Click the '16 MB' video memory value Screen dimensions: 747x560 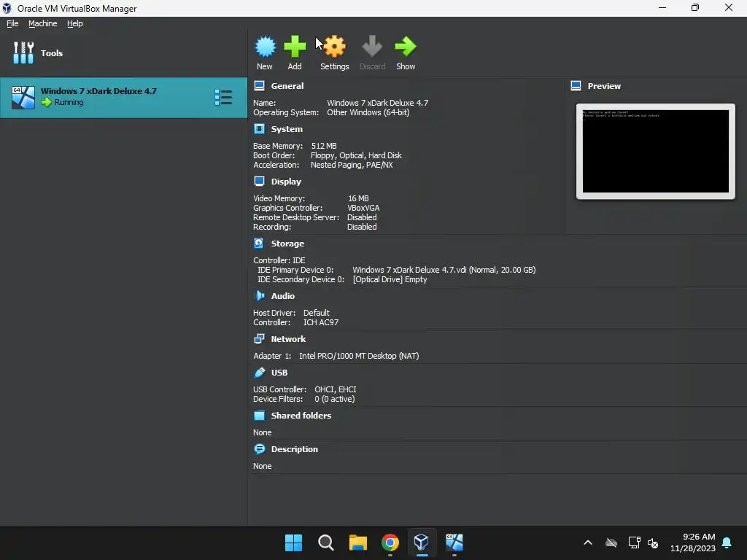tap(358, 198)
